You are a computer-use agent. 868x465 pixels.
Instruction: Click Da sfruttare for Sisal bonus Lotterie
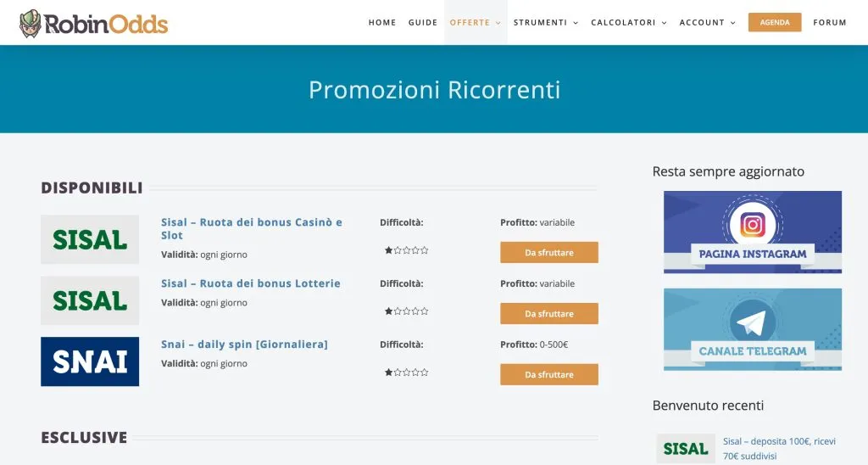tap(549, 313)
